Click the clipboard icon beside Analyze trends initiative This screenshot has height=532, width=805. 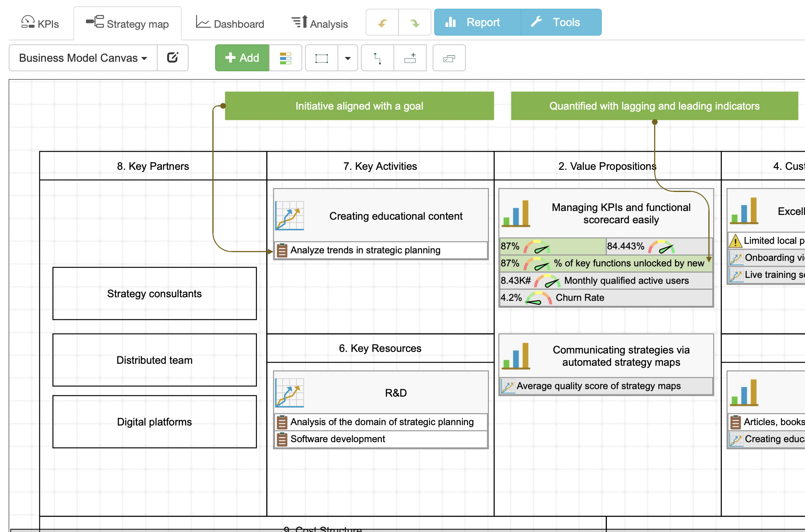[282, 250]
